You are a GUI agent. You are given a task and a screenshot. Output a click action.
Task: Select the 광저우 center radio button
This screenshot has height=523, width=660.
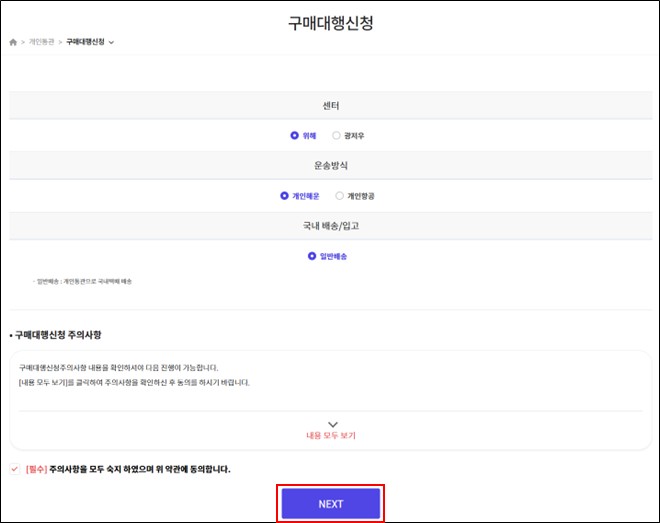(336, 135)
